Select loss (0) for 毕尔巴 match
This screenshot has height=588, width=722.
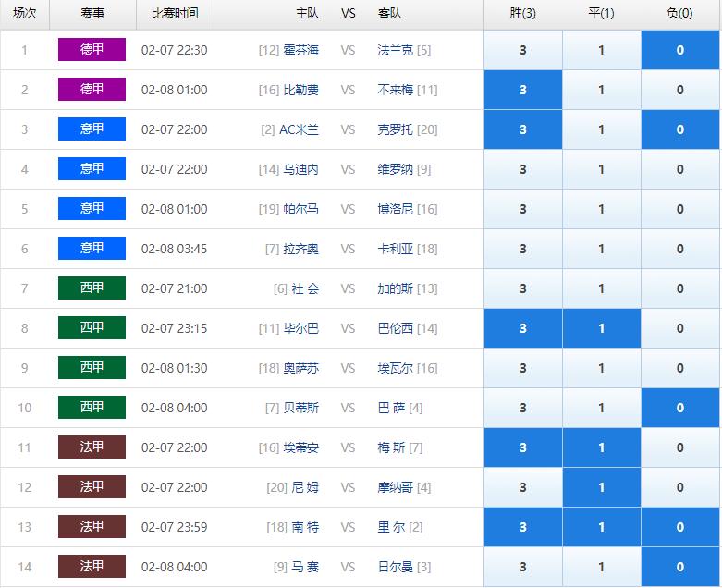[x=680, y=328]
